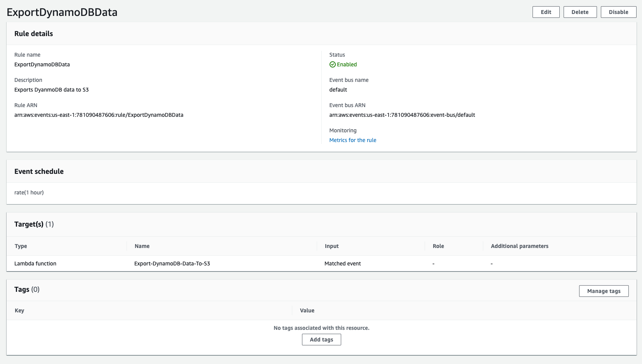Click the Rule ARN value text
This screenshot has height=364, width=642.
coord(99,115)
